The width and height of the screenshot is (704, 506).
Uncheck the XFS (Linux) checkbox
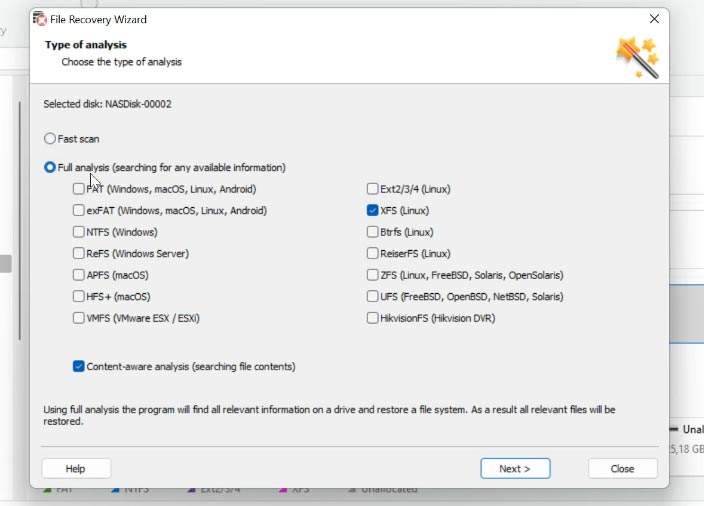tap(372, 210)
